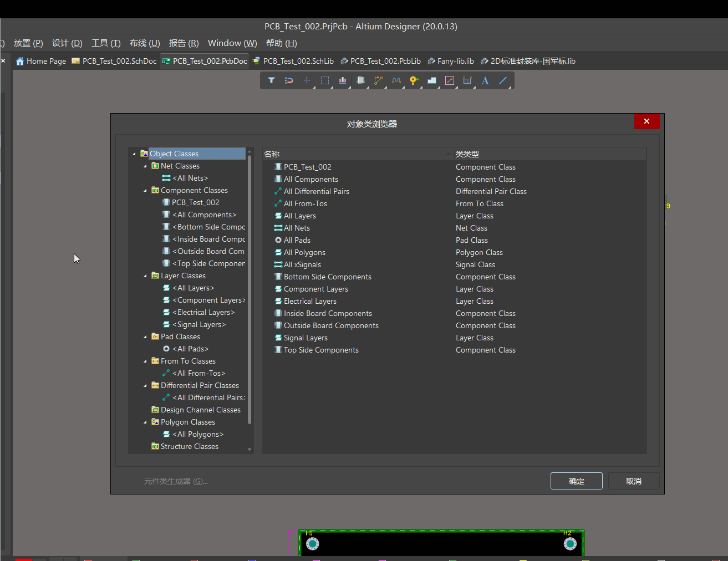Select <All Nets> in the tree
The width and height of the screenshot is (728, 561).
point(190,178)
